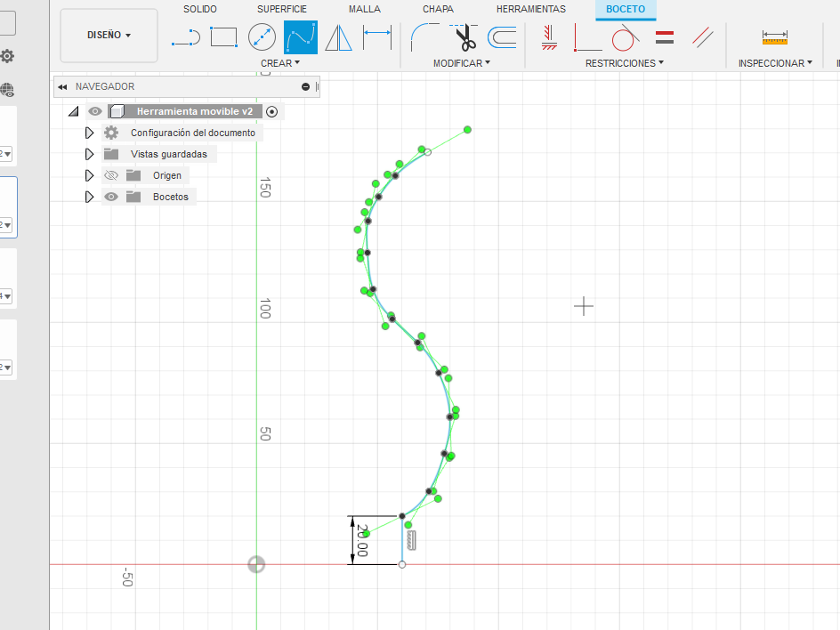840x630 pixels.
Task: Click the bottom line endpoint on axis
Action: (402, 565)
